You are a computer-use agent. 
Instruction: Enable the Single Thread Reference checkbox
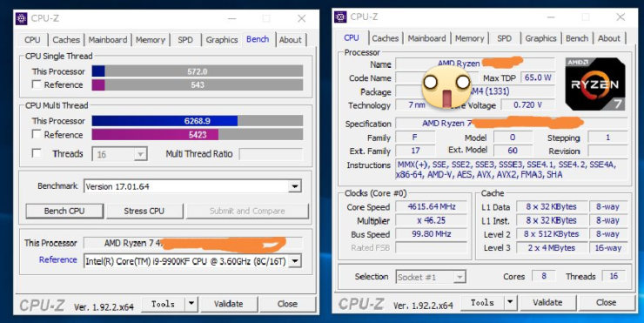(37, 84)
